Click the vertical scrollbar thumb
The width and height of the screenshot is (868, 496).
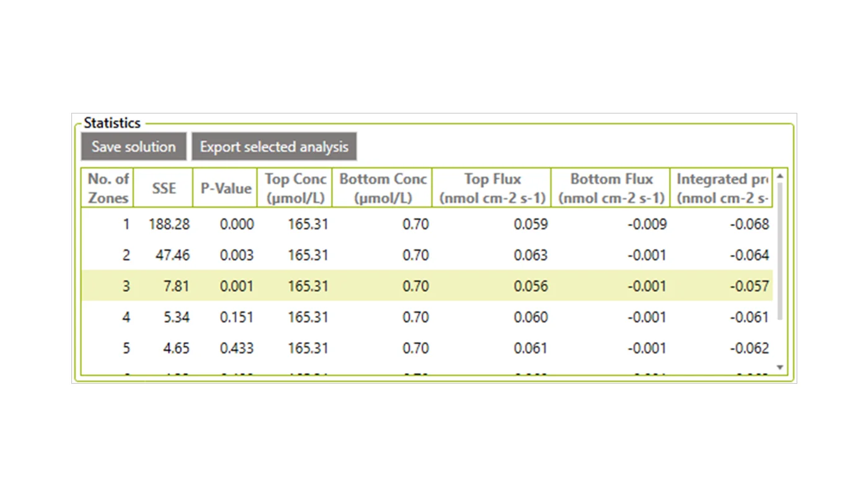(780, 251)
